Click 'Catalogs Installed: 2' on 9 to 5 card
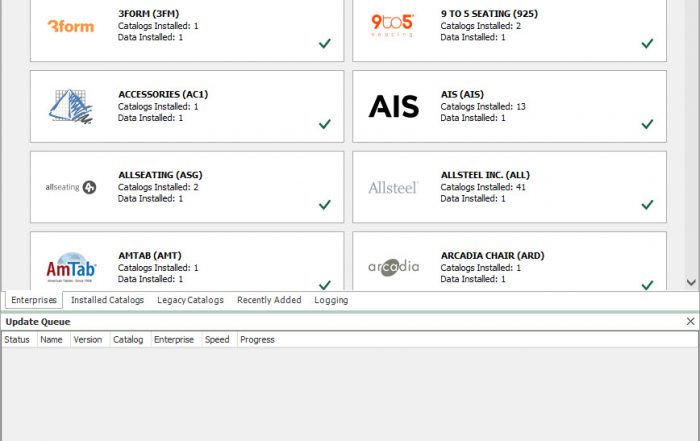Viewport: 700px width, 441px height. tap(481, 26)
